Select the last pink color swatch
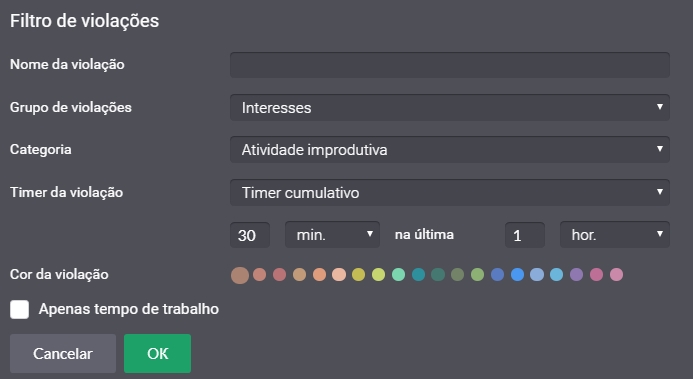693x379 pixels. 616,275
